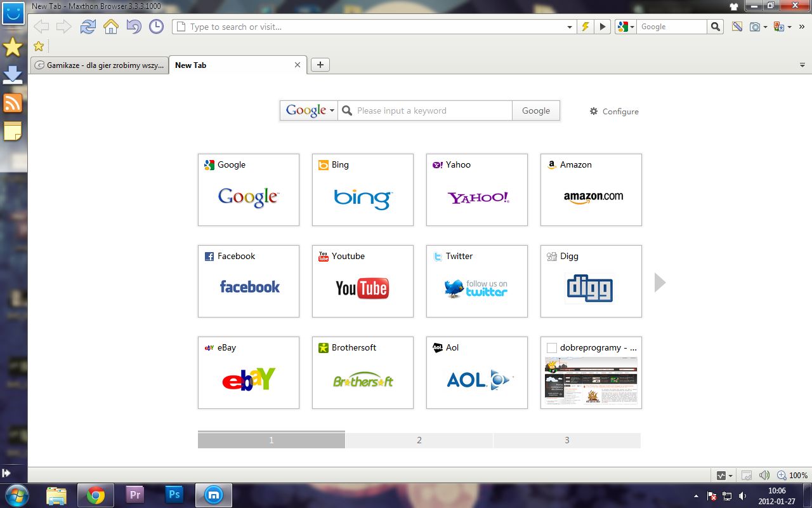Go back with the back arrow

41,27
